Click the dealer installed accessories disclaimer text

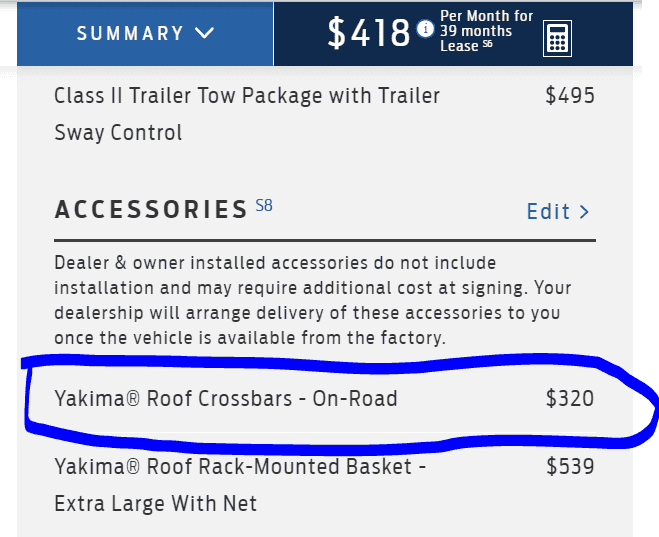pyautogui.click(x=312, y=300)
